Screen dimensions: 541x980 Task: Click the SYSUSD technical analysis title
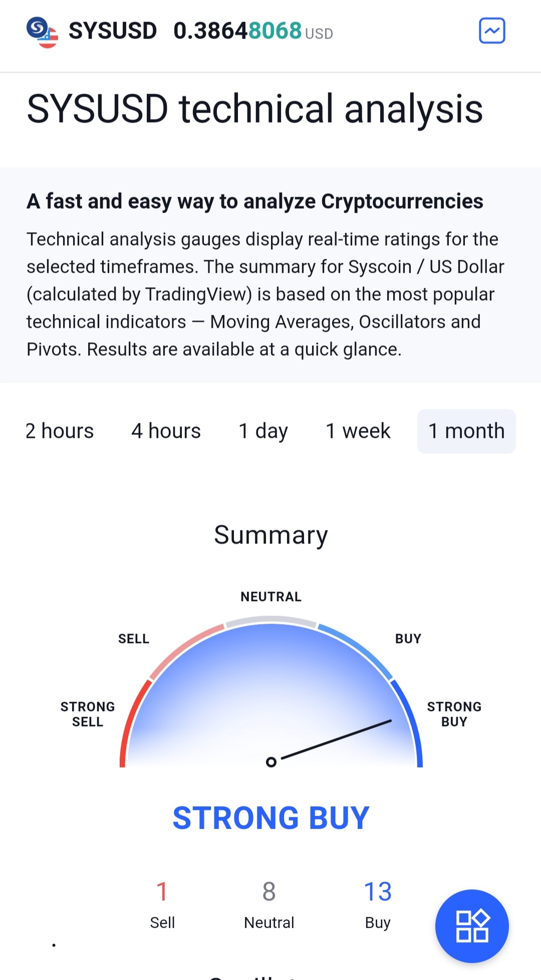pos(254,109)
